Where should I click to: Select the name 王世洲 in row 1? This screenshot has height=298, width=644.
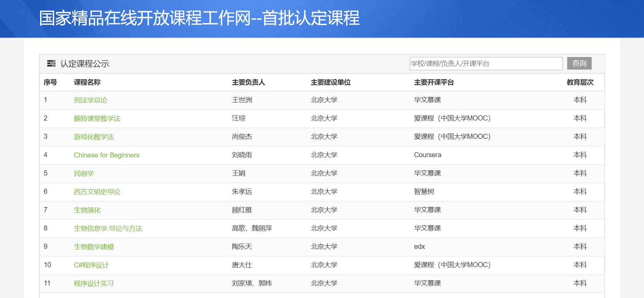click(x=242, y=100)
